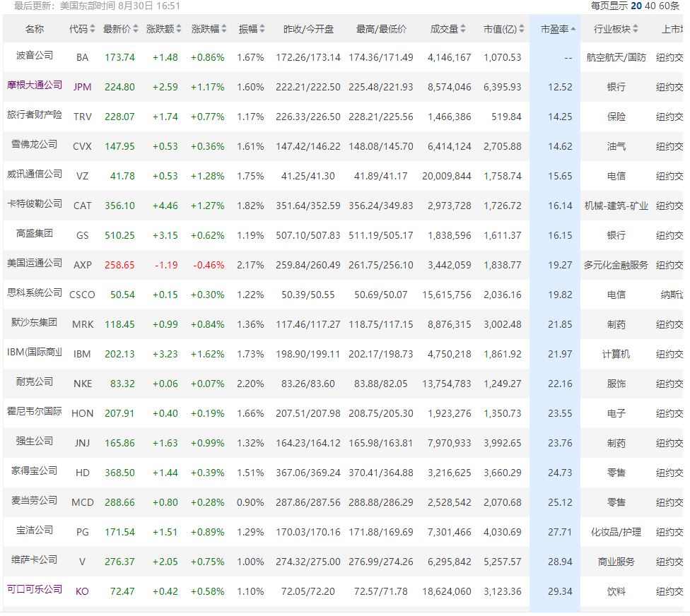Click last-updated timestamp 8月30日 16:51
This screenshot has height=616, width=690.
tap(148, 6)
